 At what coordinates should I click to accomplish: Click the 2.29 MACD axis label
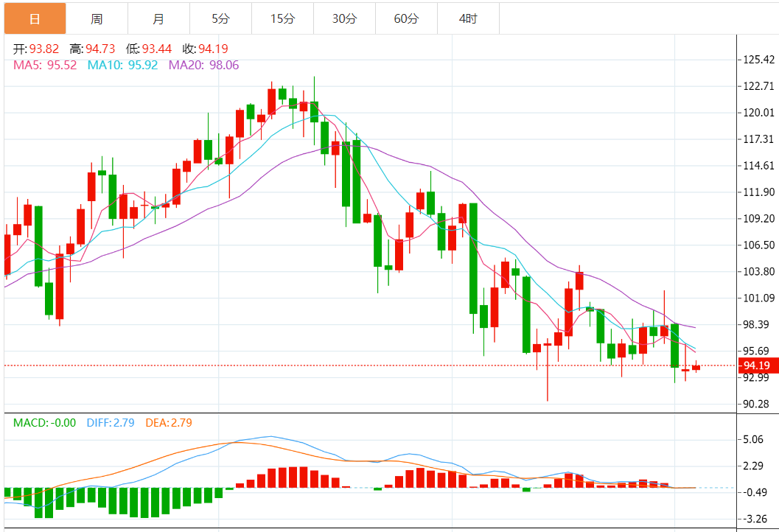[753, 466]
